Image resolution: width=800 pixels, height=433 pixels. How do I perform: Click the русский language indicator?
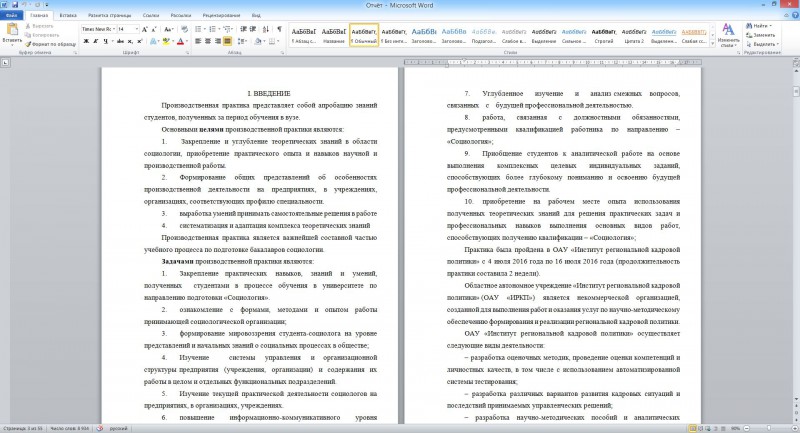pos(119,428)
